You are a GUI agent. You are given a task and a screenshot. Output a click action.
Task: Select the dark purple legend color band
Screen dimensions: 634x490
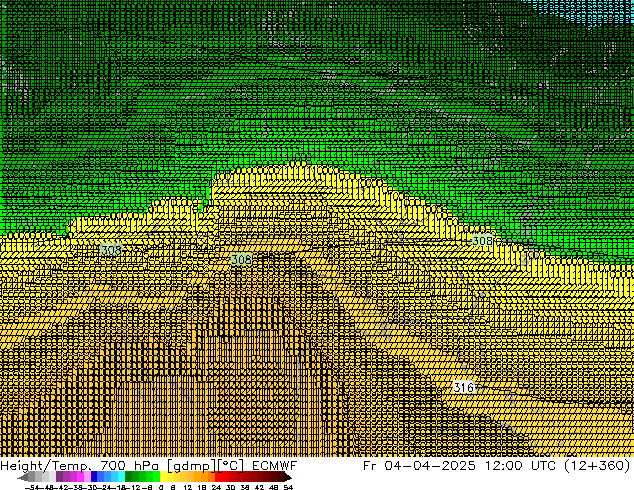tap(59, 477)
